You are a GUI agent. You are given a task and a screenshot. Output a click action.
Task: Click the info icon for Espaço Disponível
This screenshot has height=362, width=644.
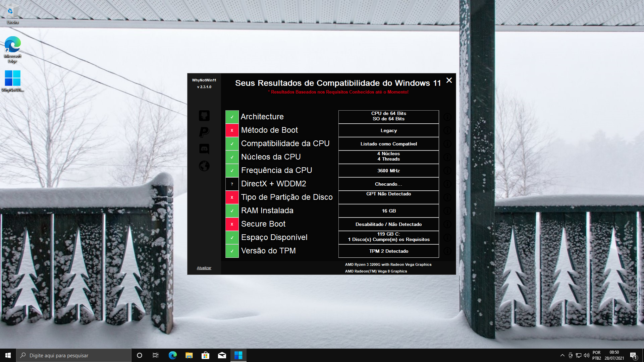point(447,238)
